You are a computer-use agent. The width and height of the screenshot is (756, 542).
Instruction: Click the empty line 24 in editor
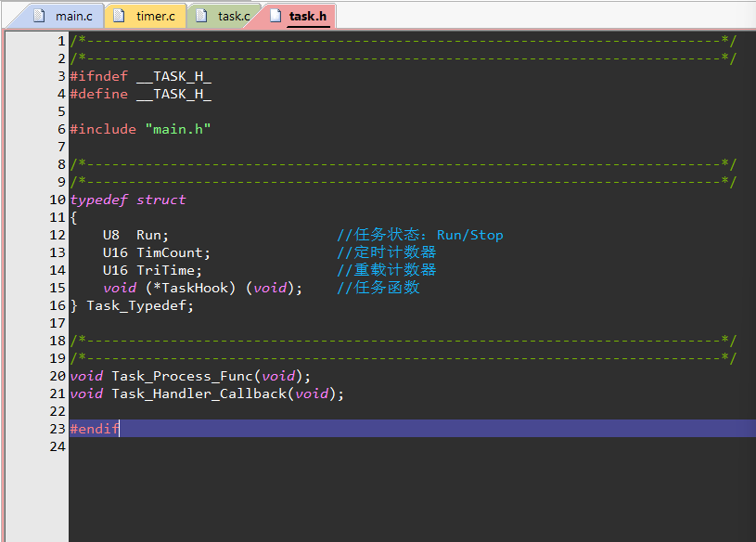pyautogui.click(x=412, y=446)
